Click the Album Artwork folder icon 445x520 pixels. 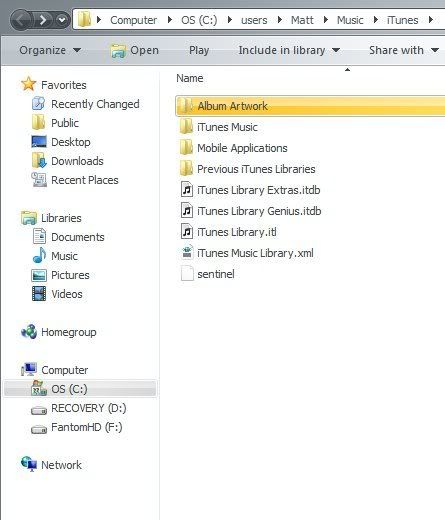point(184,106)
